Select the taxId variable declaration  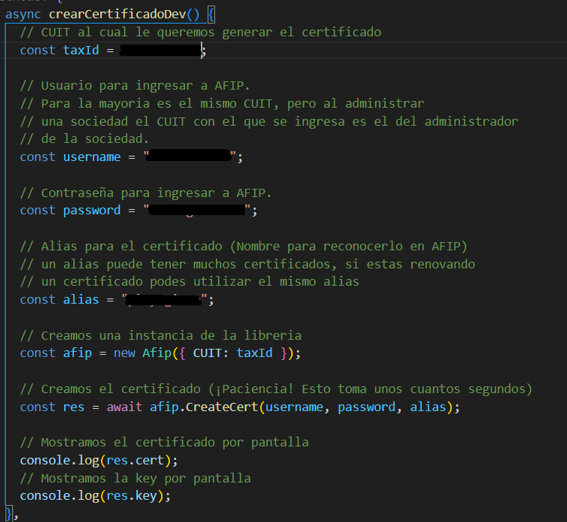click(113, 50)
